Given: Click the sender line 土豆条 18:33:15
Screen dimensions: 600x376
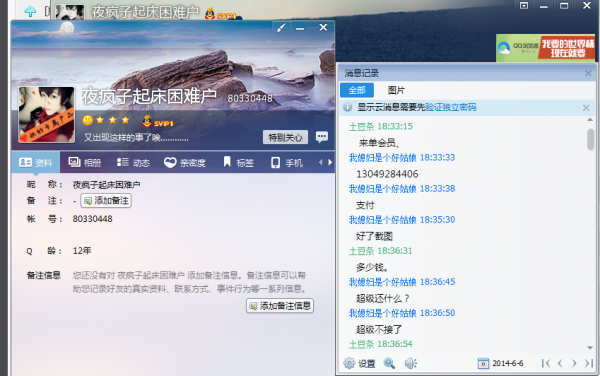Looking at the screenshot, I should click(x=381, y=127).
